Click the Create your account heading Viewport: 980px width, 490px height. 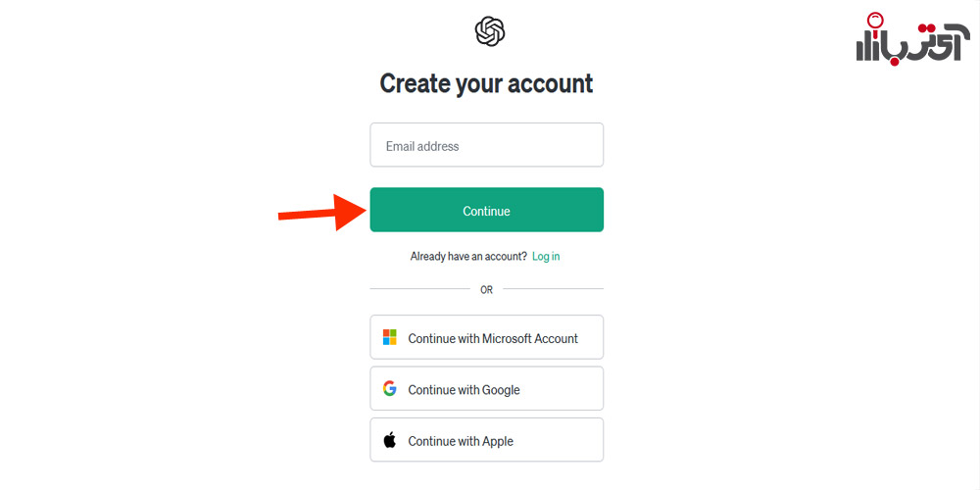click(x=486, y=83)
